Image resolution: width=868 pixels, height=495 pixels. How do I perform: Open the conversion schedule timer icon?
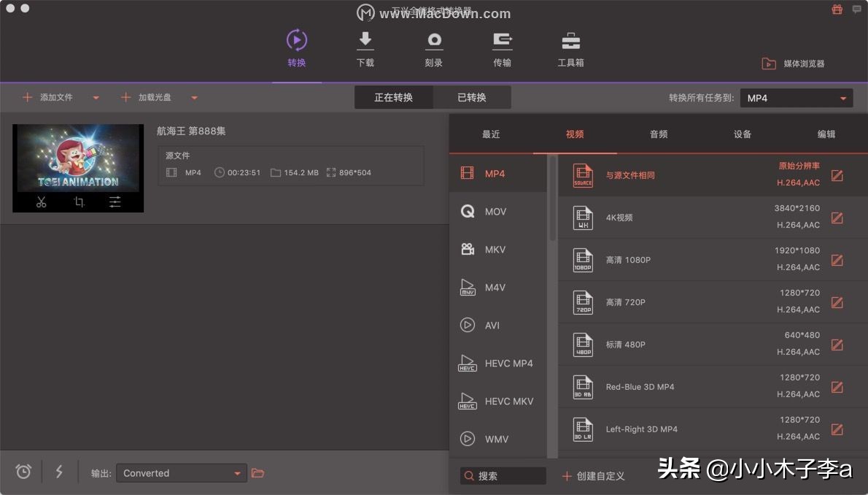(23, 472)
